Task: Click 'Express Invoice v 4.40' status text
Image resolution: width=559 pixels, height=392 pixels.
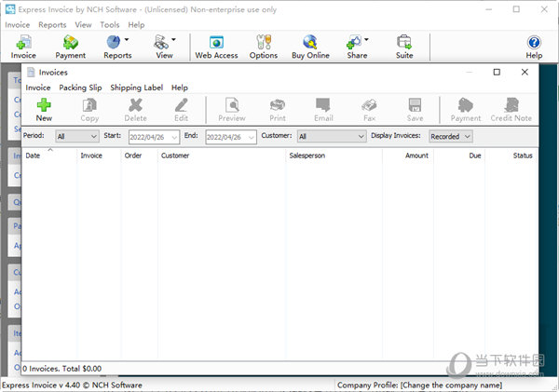Action: coord(72,385)
